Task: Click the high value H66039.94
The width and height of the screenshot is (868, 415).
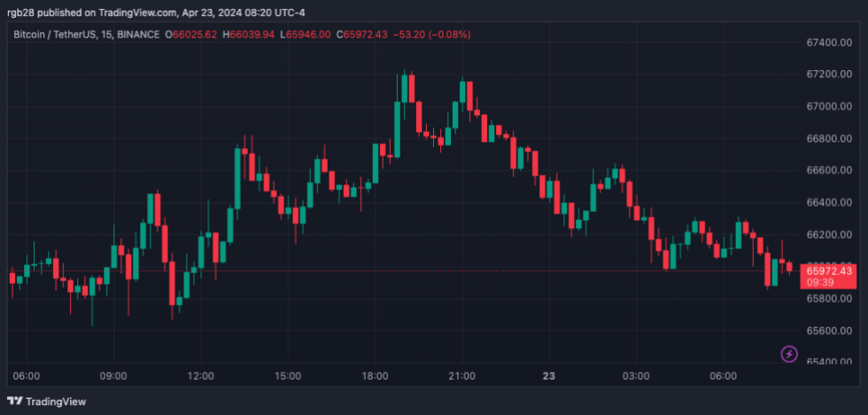Action: (x=252, y=35)
